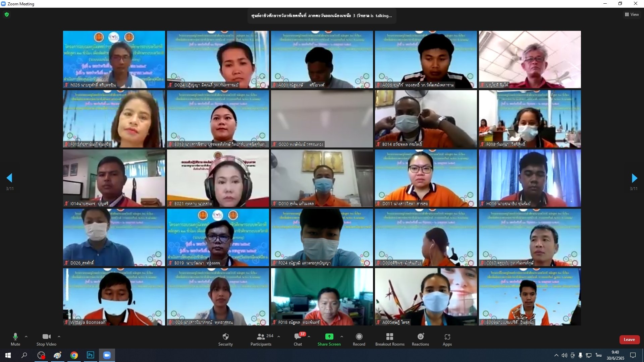Open the Apps panel
Viewport: 644px width, 362px height.
(x=447, y=339)
